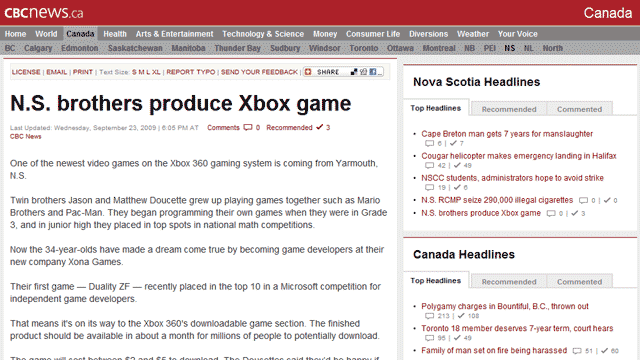Screen dimensions: 640x360
Task: Click checkmark icon beside Family of man headline
Action: (x=604, y=350)
